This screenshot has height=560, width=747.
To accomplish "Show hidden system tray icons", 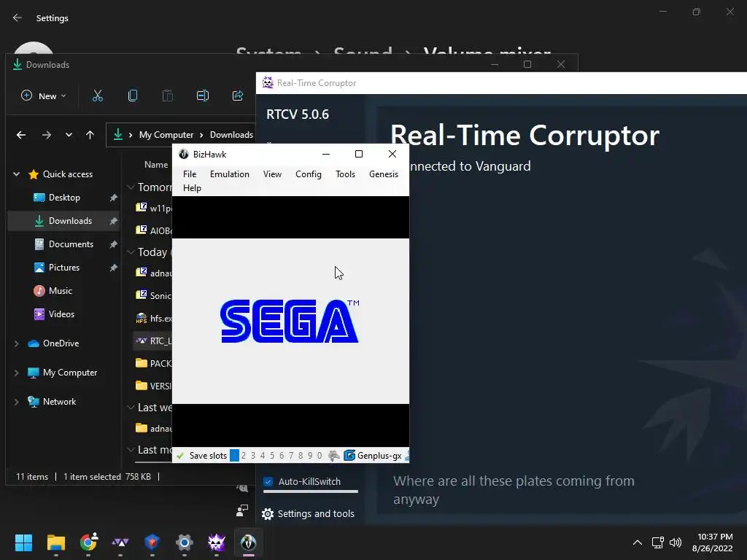I will pyautogui.click(x=637, y=542).
